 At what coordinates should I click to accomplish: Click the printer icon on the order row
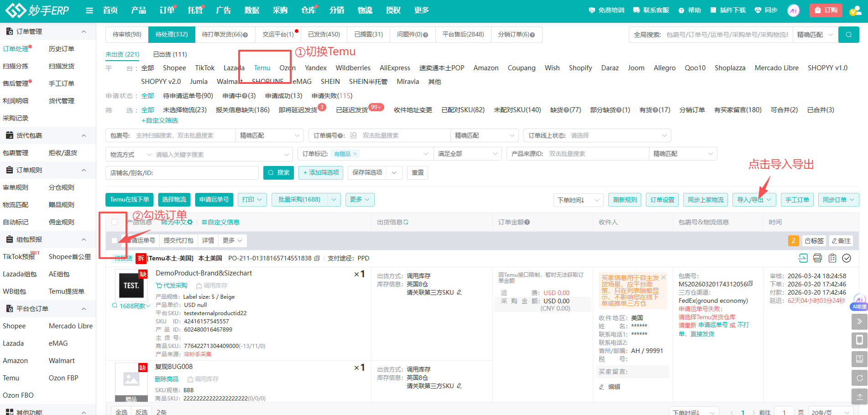point(817,258)
